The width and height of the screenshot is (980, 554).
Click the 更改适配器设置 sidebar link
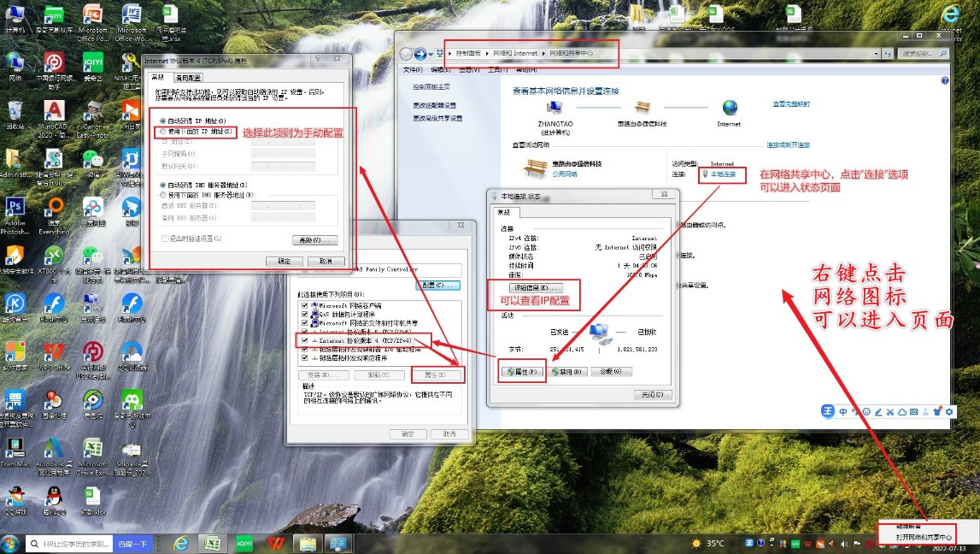[437, 105]
